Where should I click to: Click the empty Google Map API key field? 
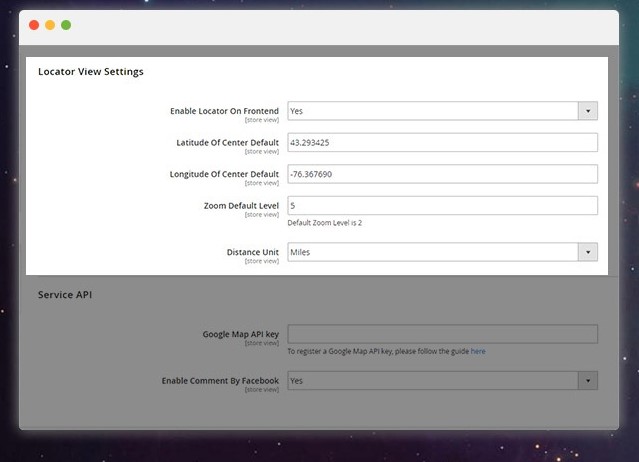click(x=442, y=334)
